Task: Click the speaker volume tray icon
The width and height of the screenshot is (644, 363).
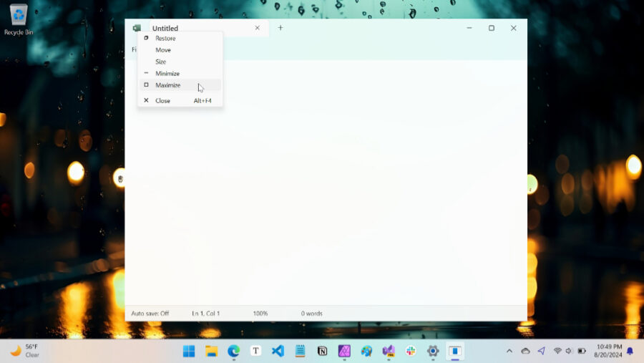Action: 569,351
